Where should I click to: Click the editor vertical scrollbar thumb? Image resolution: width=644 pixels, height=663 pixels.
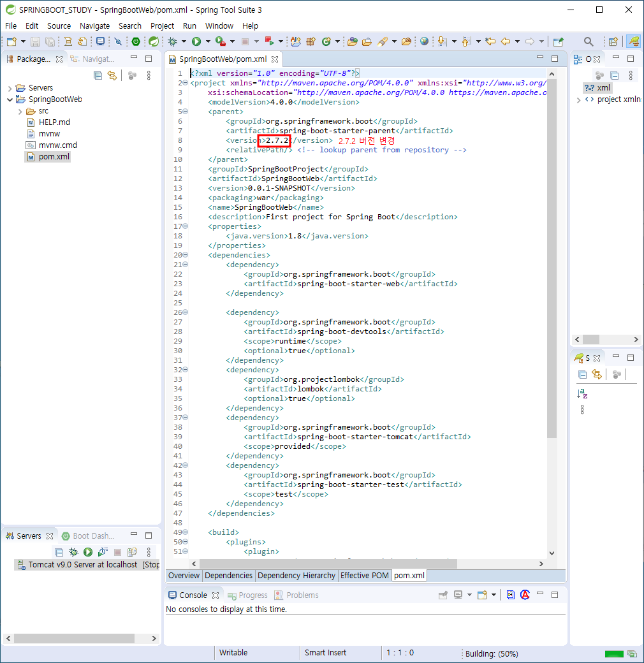[552, 259]
